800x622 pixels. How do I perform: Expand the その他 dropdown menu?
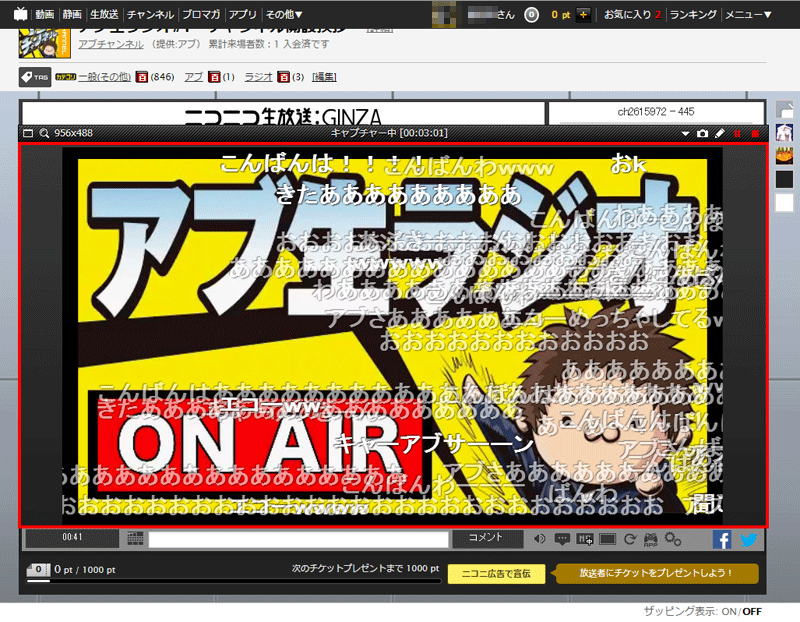click(x=284, y=14)
